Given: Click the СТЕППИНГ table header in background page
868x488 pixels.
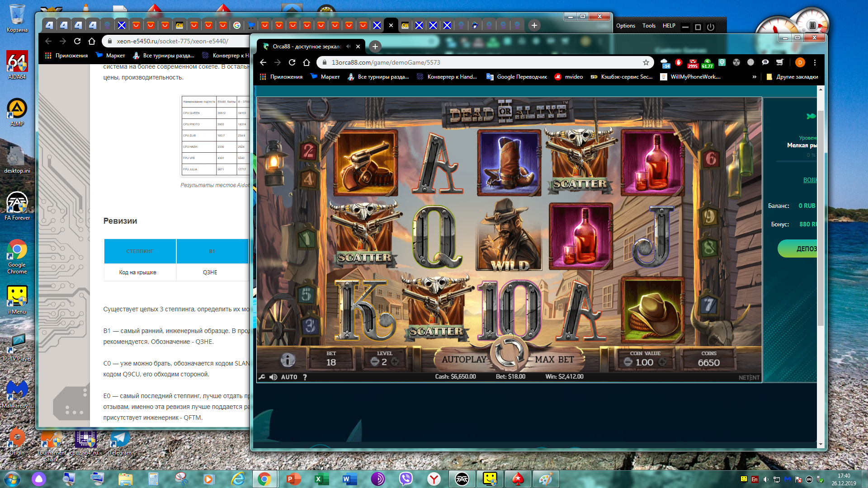Looking at the screenshot, I should coord(140,251).
